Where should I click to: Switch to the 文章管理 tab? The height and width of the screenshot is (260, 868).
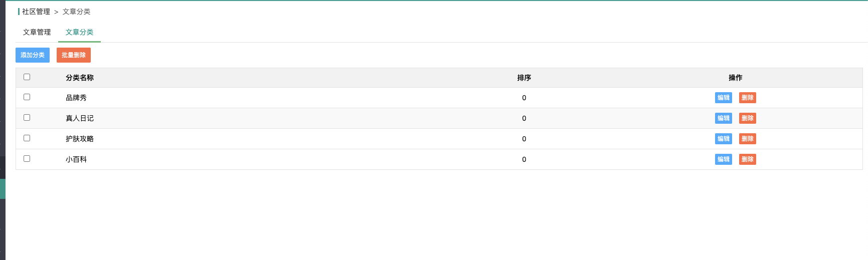(x=37, y=32)
